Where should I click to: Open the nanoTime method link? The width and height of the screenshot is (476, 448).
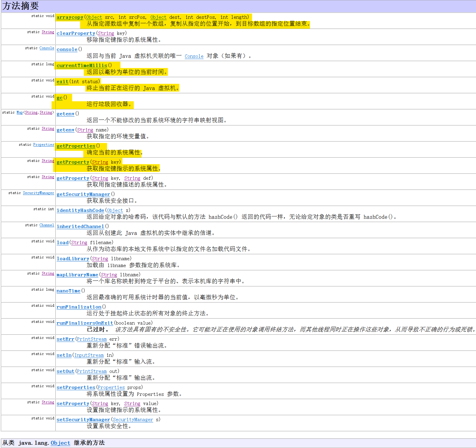pyautogui.click(x=68, y=291)
